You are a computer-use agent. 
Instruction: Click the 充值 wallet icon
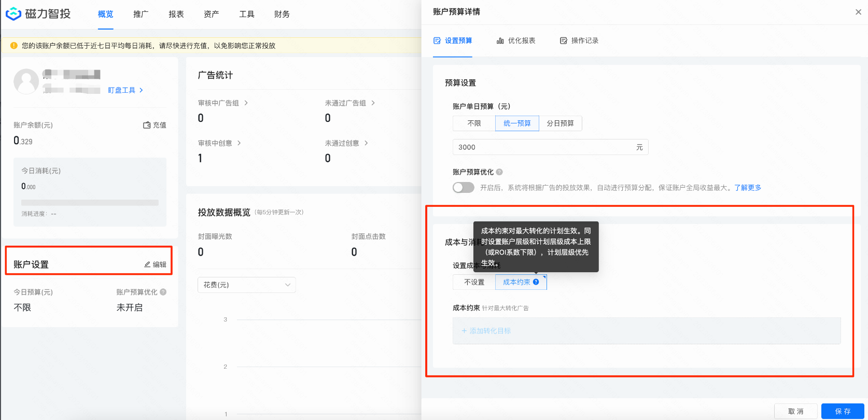tap(147, 125)
